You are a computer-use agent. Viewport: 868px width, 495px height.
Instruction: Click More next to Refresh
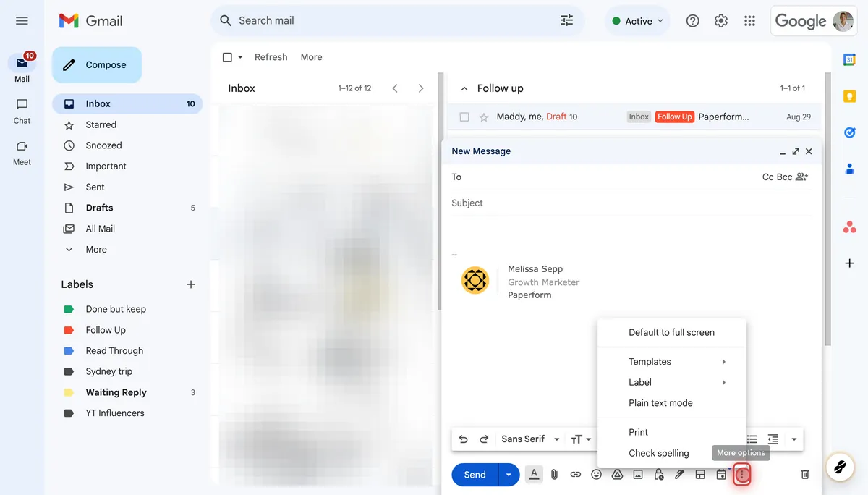(312, 57)
